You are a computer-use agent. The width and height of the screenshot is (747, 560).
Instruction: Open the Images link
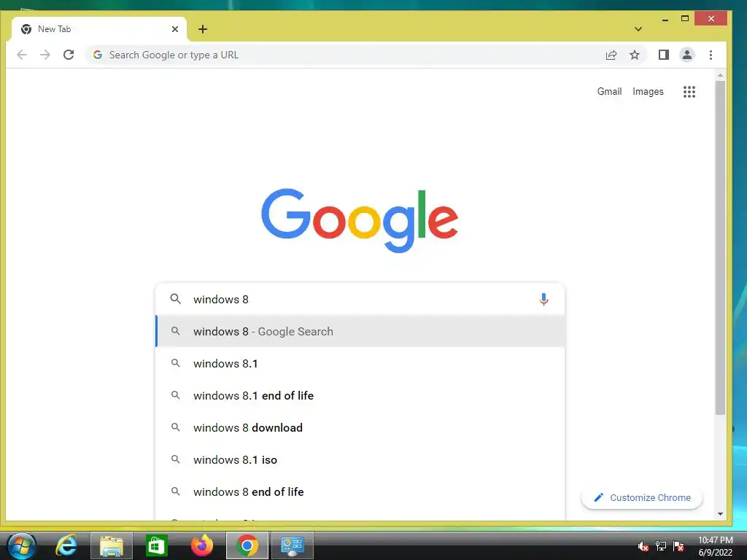[x=648, y=91]
